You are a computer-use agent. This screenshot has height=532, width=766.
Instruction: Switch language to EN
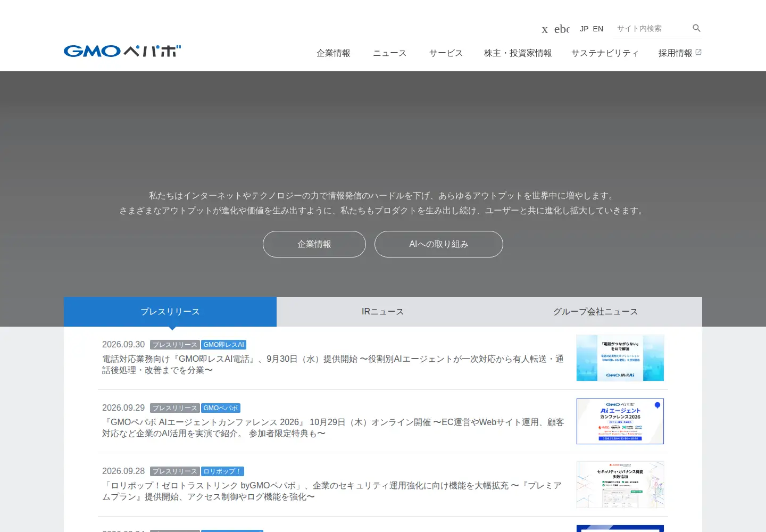pos(598,29)
